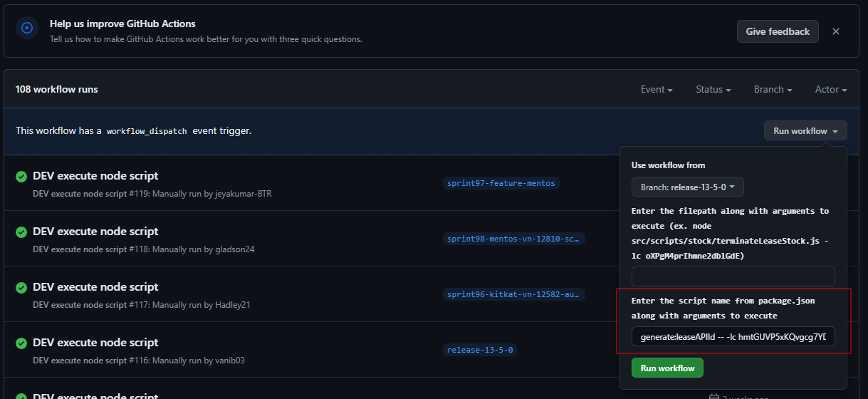Click the success status icon for run #117
This screenshot has height=399, width=868.
tap(21, 288)
